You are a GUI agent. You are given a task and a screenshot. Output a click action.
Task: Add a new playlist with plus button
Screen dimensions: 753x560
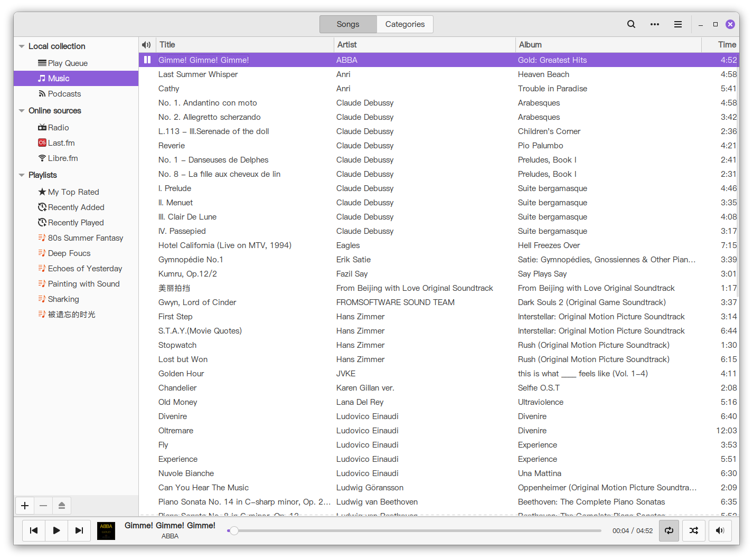point(25,506)
